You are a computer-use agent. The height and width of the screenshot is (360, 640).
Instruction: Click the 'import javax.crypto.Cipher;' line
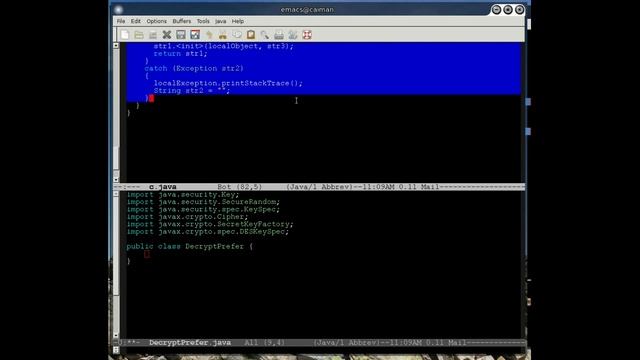187,217
